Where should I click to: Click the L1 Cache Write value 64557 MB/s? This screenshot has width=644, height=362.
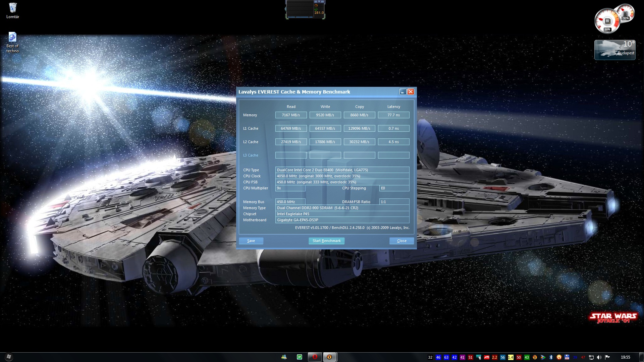[x=325, y=128]
